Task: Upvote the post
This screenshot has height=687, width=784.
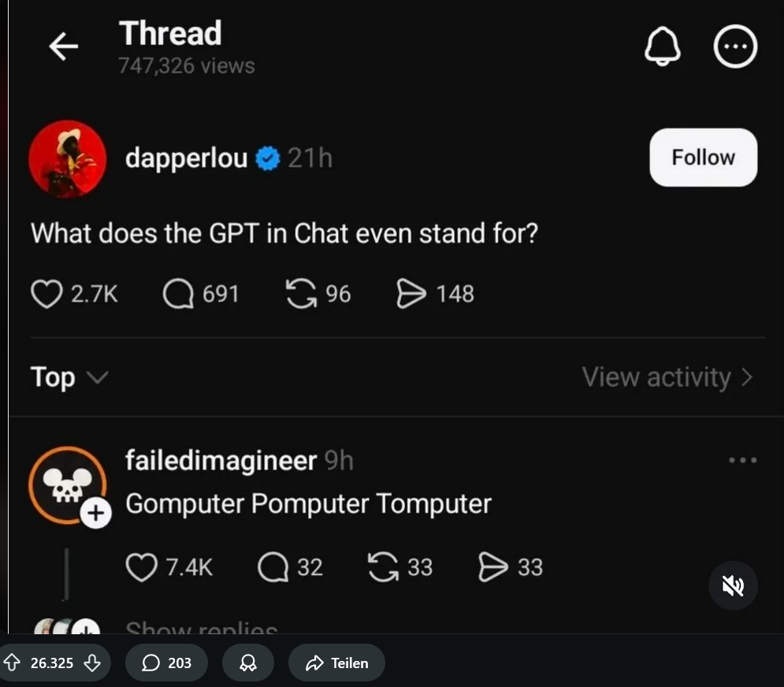Action: [13, 663]
